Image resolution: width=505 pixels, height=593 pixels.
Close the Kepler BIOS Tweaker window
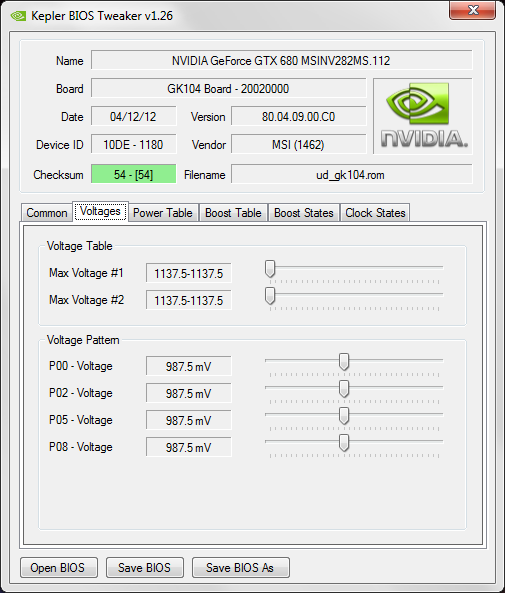pyautogui.click(x=472, y=10)
